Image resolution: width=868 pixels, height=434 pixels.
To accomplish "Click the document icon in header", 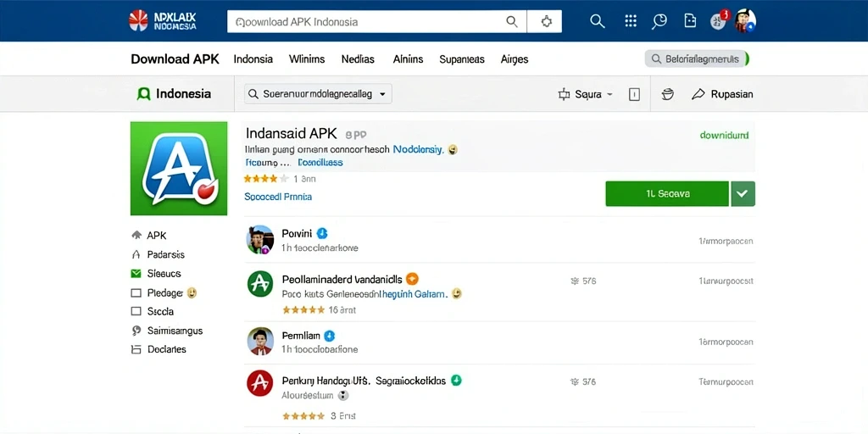I will click(x=690, y=21).
